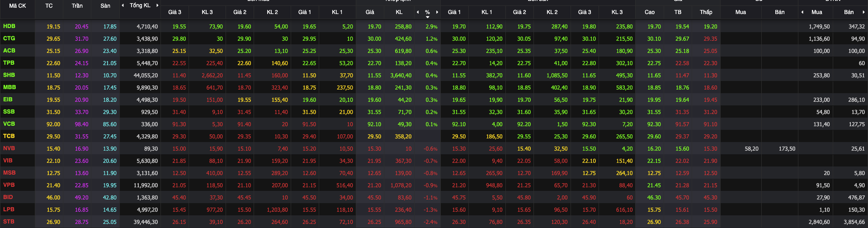Sort by the Sàn floor price header
The image size is (868, 228).
coord(105,6)
